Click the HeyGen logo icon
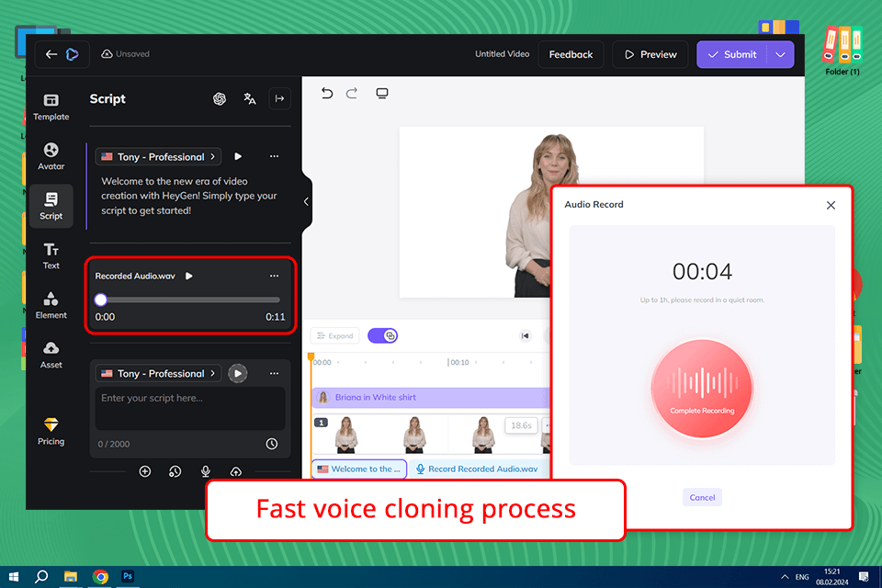The width and height of the screenshot is (882, 588). click(x=72, y=54)
